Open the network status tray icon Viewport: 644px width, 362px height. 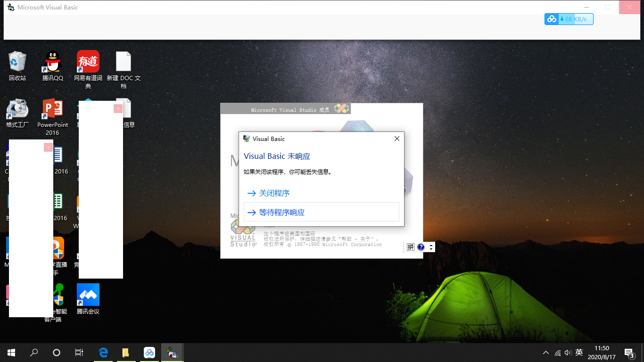[558, 353]
